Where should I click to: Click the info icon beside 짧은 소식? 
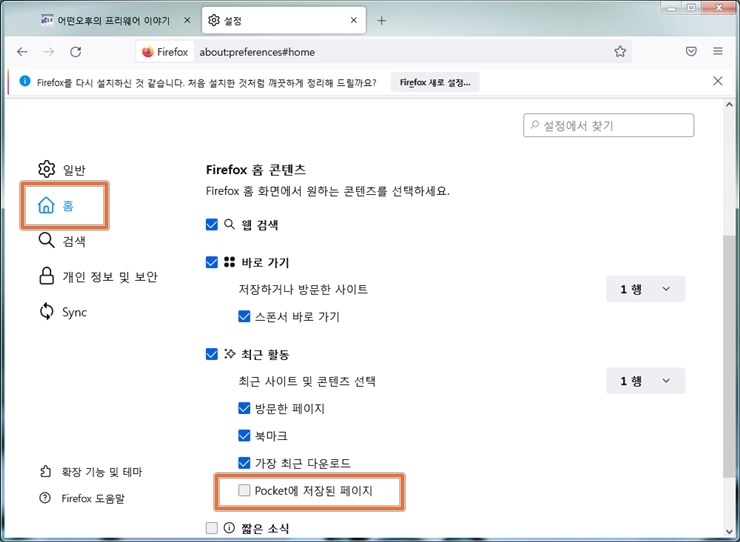point(229,528)
